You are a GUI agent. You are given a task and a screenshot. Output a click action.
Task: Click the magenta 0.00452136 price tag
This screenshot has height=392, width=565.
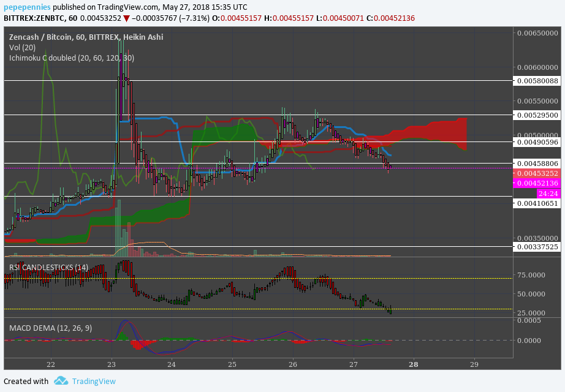coord(537,183)
